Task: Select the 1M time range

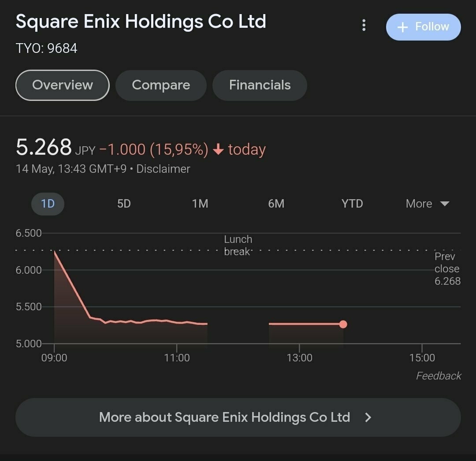Action: pyautogui.click(x=200, y=204)
